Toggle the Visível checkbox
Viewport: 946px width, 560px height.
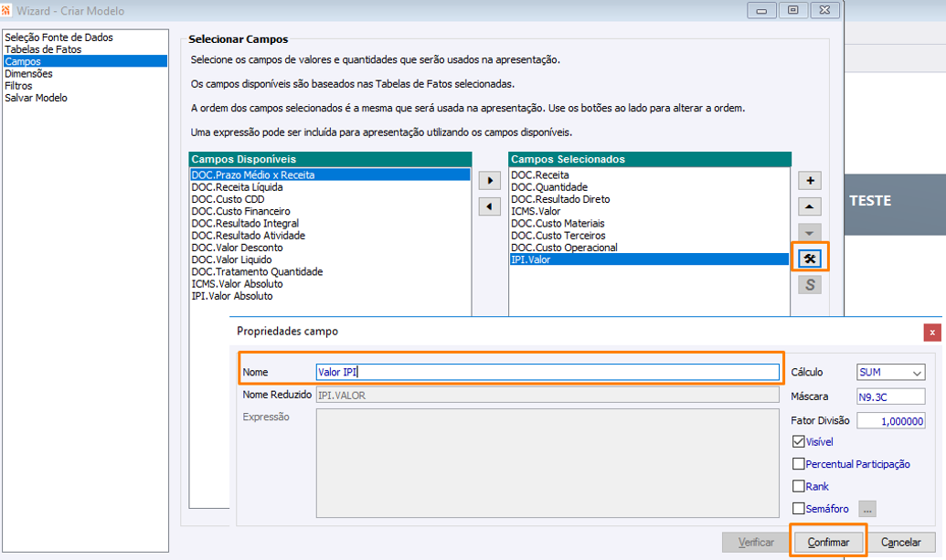[798, 442]
